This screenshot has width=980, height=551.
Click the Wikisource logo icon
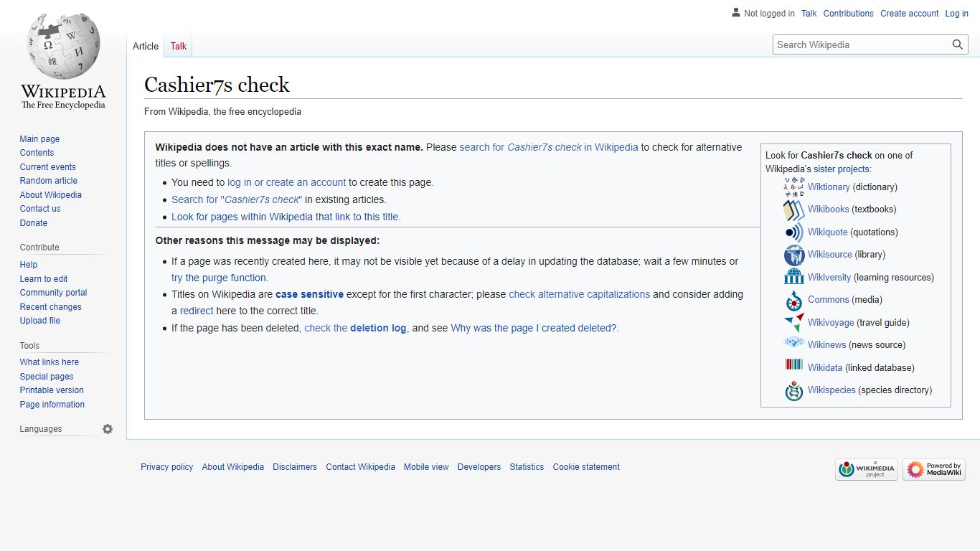pos(794,255)
